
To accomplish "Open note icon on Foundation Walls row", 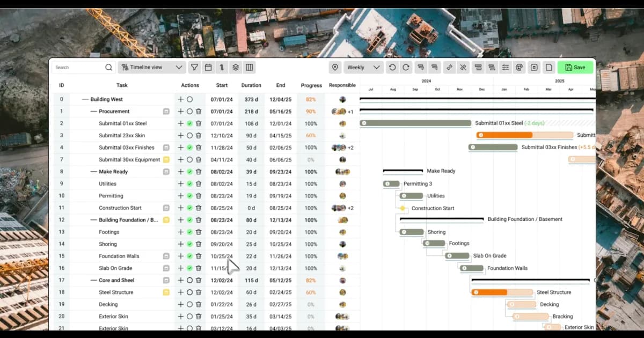I will pyautogui.click(x=166, y=256).
